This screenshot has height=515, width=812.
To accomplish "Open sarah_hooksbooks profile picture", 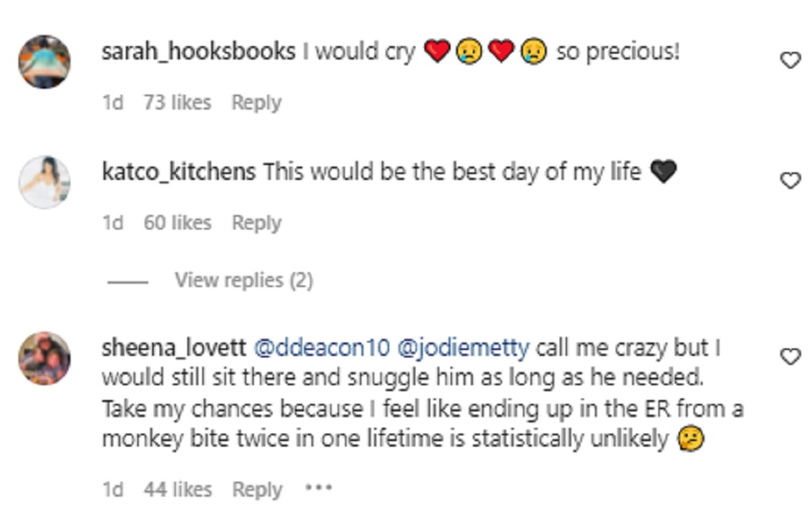I will pos(44,62).
